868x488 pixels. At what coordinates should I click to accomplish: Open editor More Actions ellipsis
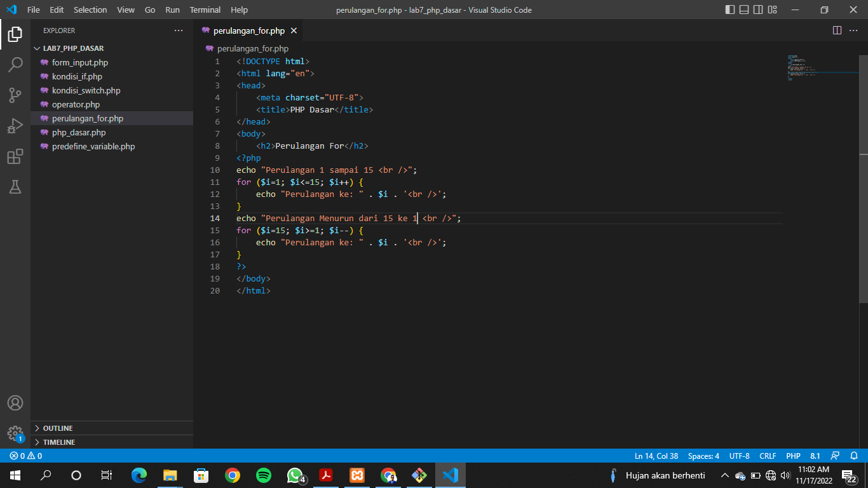(853, 30)
